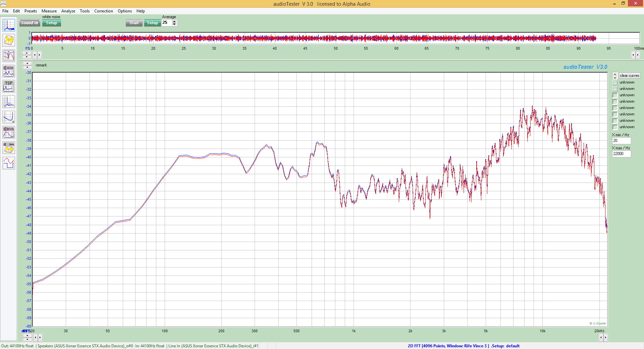The height and width of the screenshot is (349, 644).
Task: Shift frequency axis right near 20 Hz
Action: click(x=40, y=337)
